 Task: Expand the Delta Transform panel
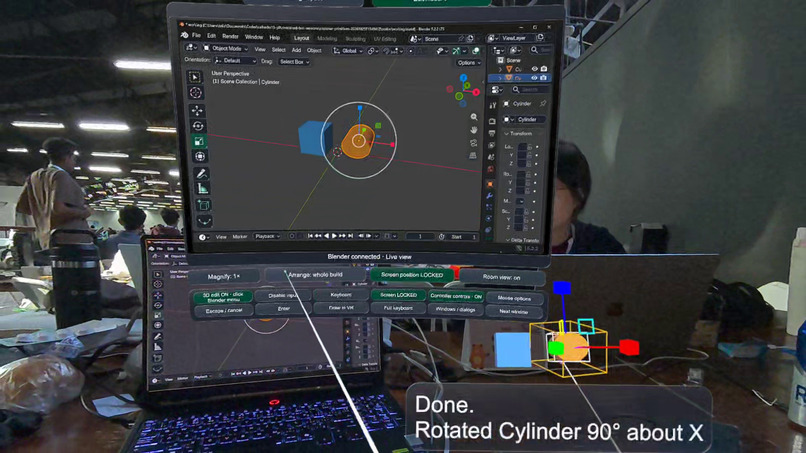coord(522,240)
